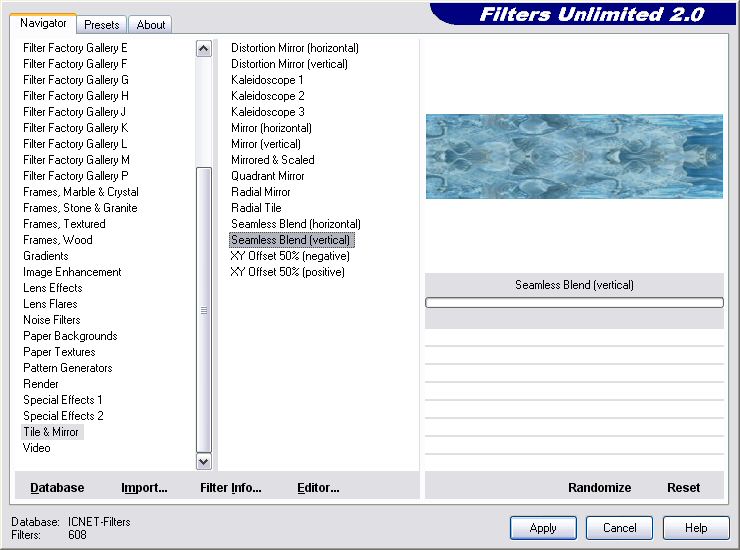
Task: Select the Paper Backgrounds category
Action: tap(70, 336)
